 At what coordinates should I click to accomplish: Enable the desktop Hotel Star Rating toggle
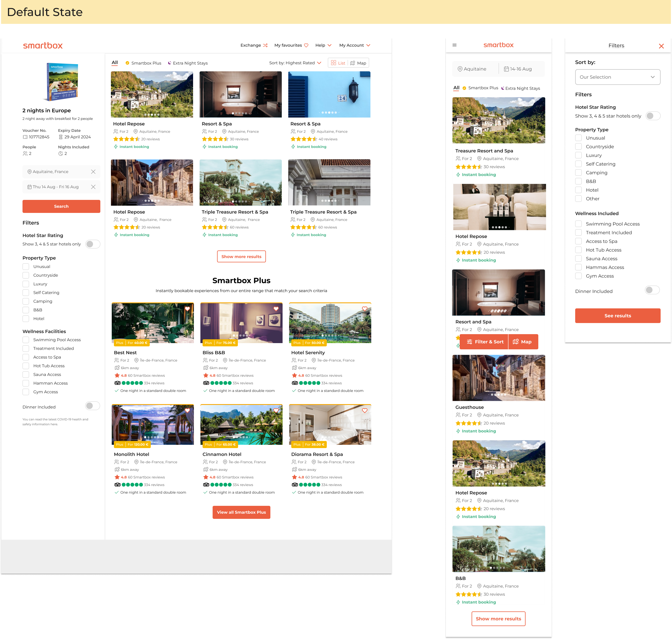tap(93, 244)
